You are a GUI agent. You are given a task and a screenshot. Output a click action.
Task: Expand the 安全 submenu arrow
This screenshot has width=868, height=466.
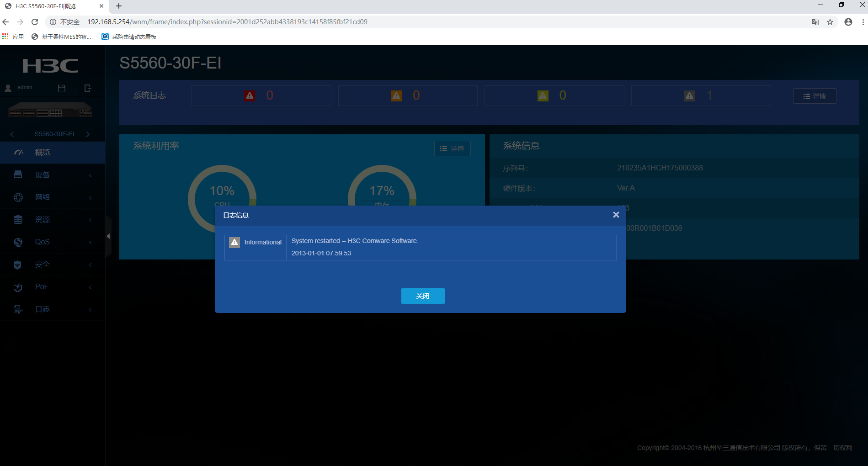[91, 265]
